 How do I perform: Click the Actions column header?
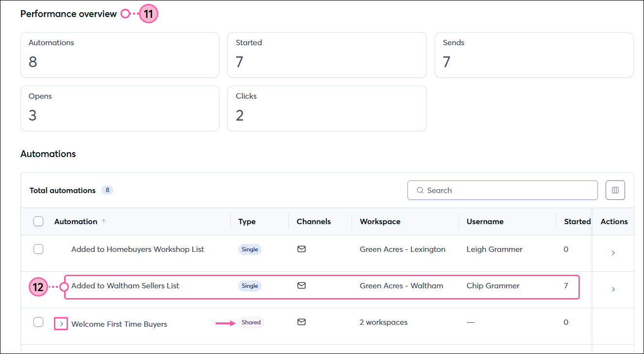point(614,221)
